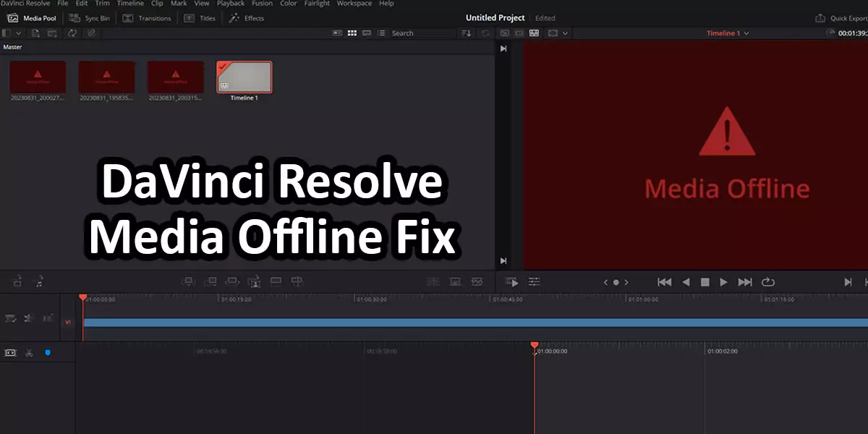Open the Fairlight menu
This screenshot has height=434, width=868.
pos(317,4)
